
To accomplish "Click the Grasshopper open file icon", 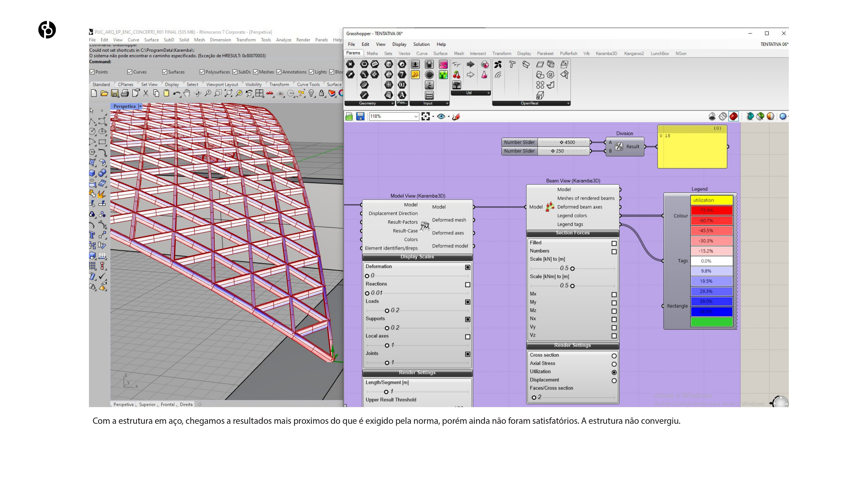I will [349, 117].
